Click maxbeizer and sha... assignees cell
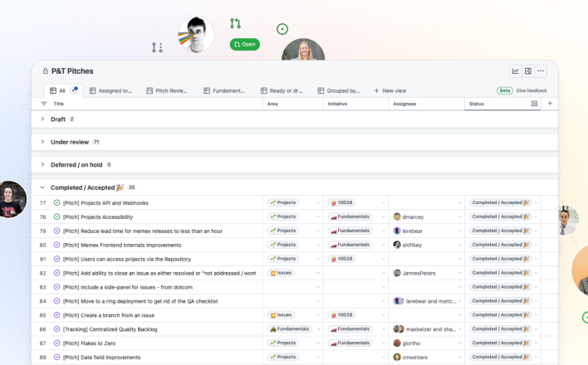The width and height of the screenshot is (588, 365). point(426,329)
